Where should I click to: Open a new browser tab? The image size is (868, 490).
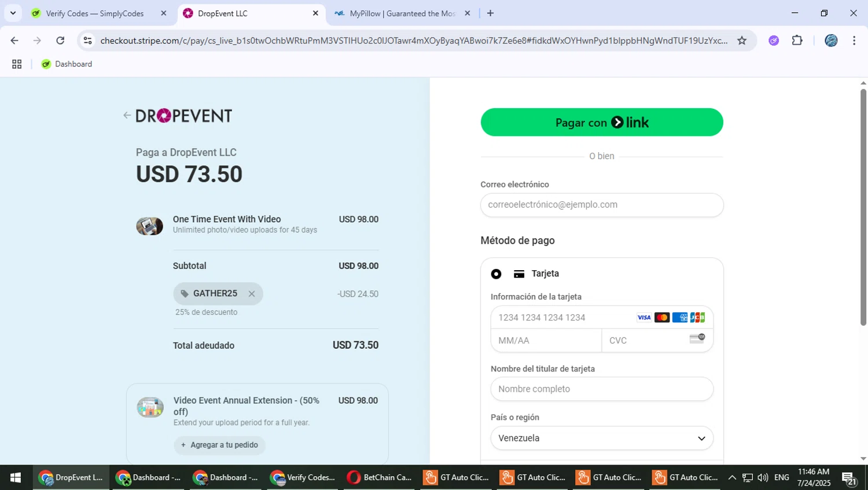490,13
